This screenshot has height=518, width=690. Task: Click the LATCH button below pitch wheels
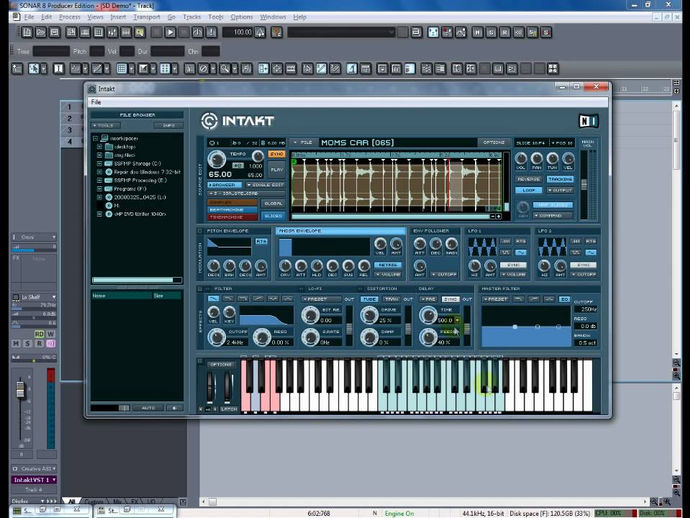tap(228, 409)
